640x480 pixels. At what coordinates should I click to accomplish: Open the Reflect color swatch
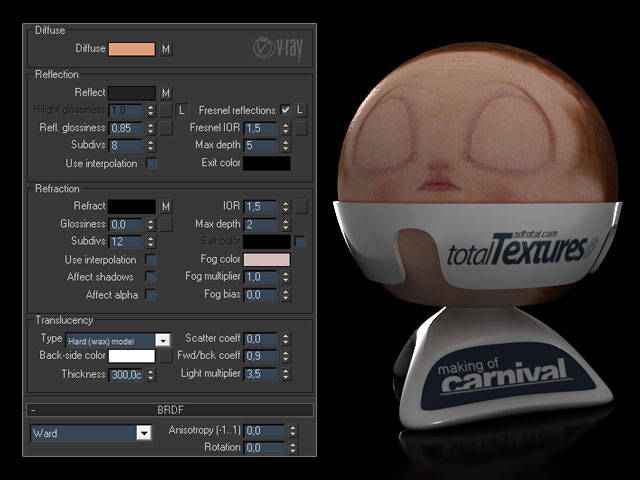click(x=132, y=93)
